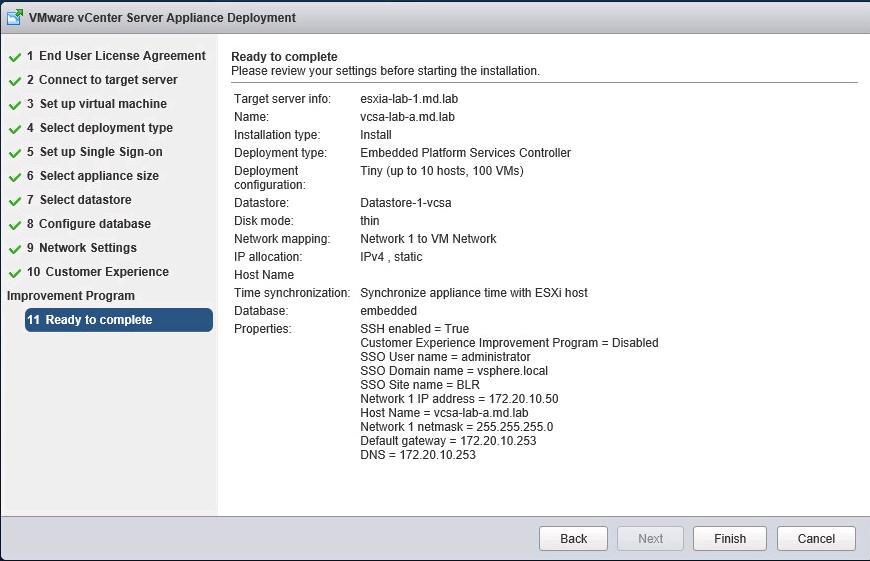This screenshot has height=561, width=870.
Task: Click the green checkmark next to Connect to target server
Action: tap(15, 81)
